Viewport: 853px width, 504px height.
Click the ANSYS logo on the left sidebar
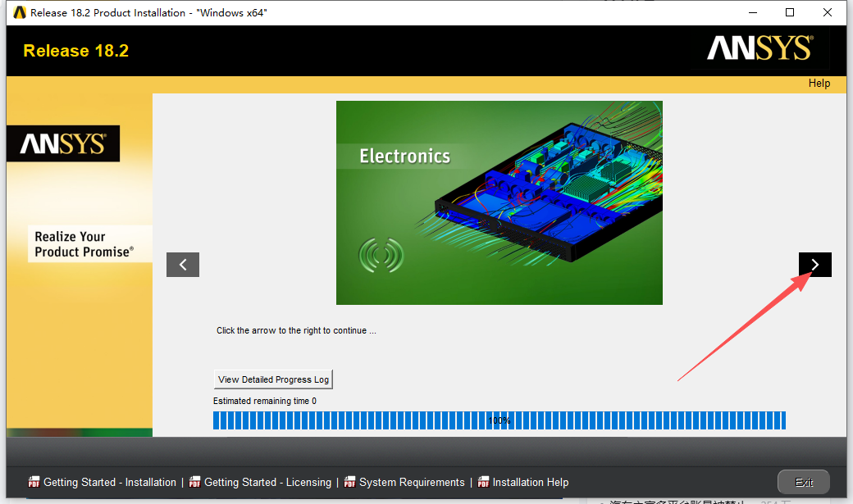coord(63,144)
